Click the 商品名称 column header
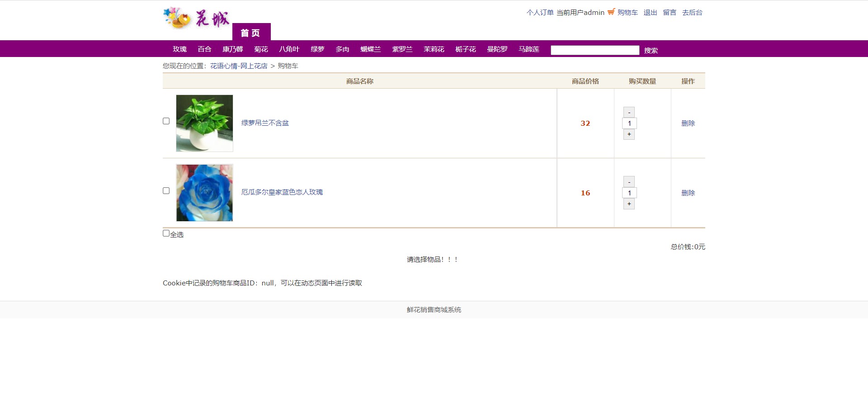The height and width of the screenshot is (408, 868). (360, 81)
